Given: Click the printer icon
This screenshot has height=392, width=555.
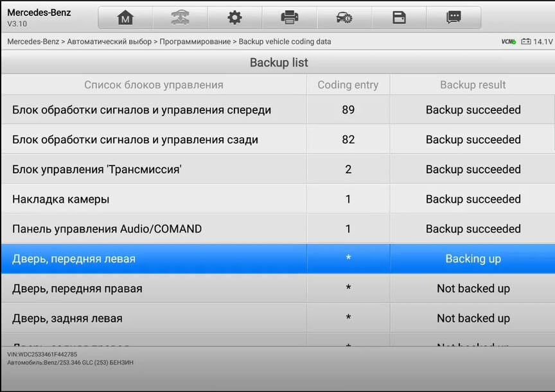Looking at the screenshot, I should click(x=290, y=17).
